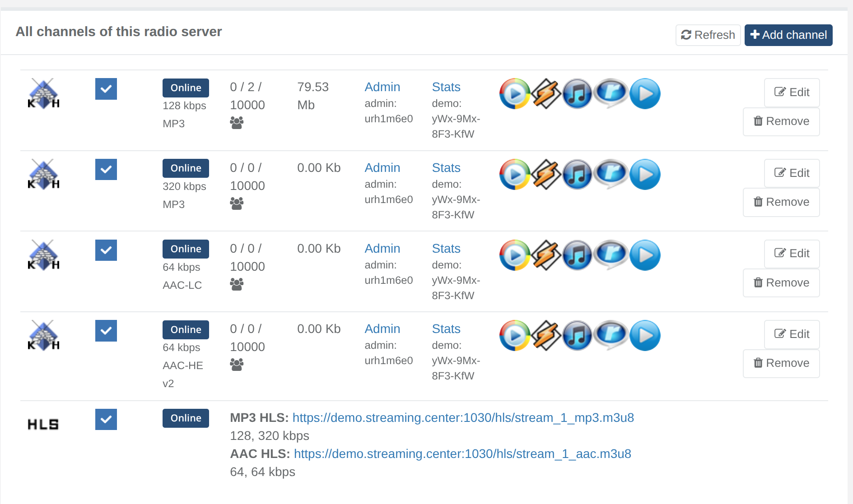Play 128 kbps MP3 channel in browser player

pos(645,94)
